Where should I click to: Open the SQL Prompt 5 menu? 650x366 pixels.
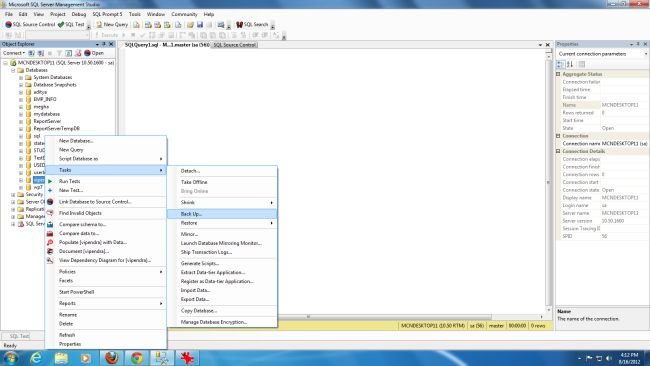107,14
